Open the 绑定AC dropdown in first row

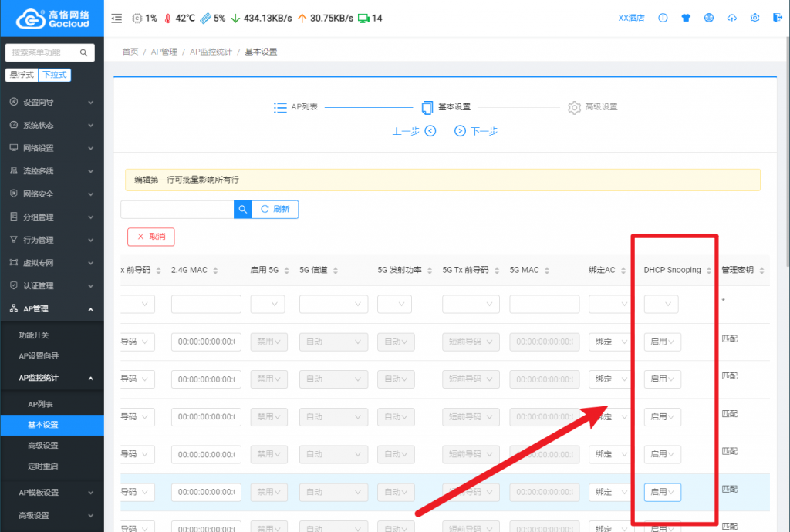click(609, 305)
